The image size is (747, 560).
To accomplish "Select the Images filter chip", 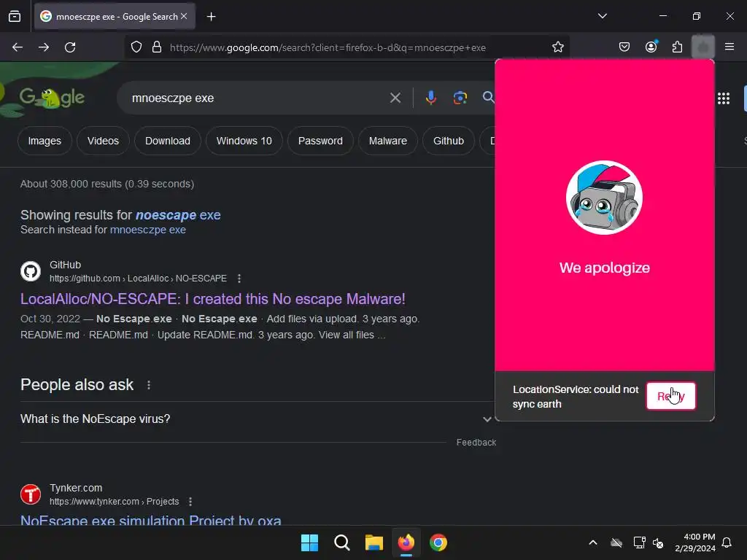I will 44,141.
